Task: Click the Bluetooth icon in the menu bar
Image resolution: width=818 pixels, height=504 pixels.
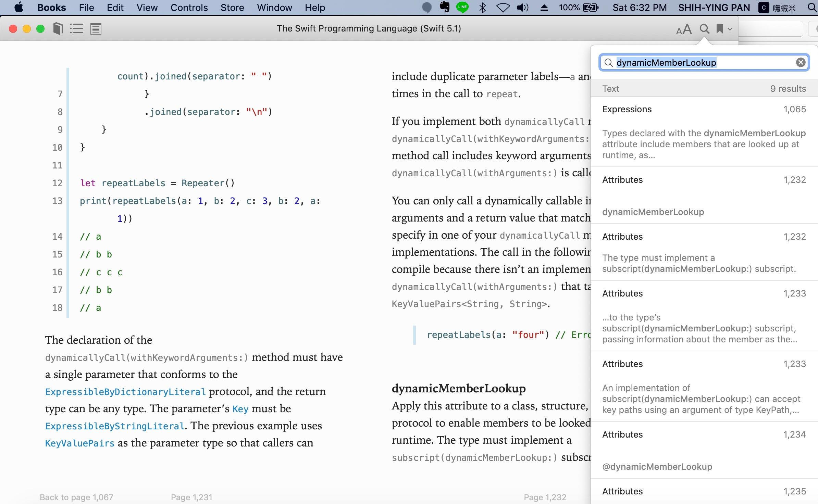Action: [482, 8]
